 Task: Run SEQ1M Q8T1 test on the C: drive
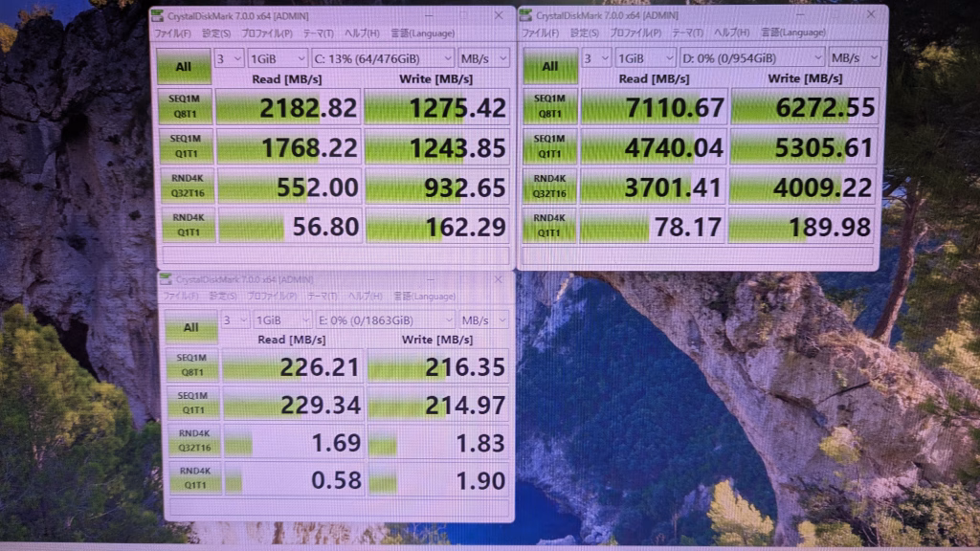184,107
